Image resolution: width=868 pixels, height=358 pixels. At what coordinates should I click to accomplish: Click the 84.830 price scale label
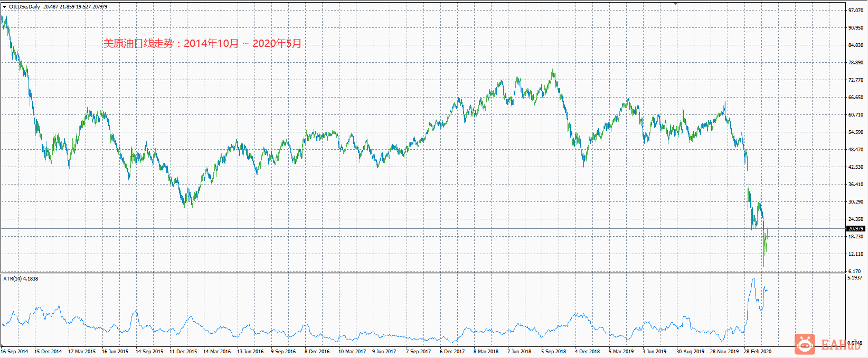855,45
